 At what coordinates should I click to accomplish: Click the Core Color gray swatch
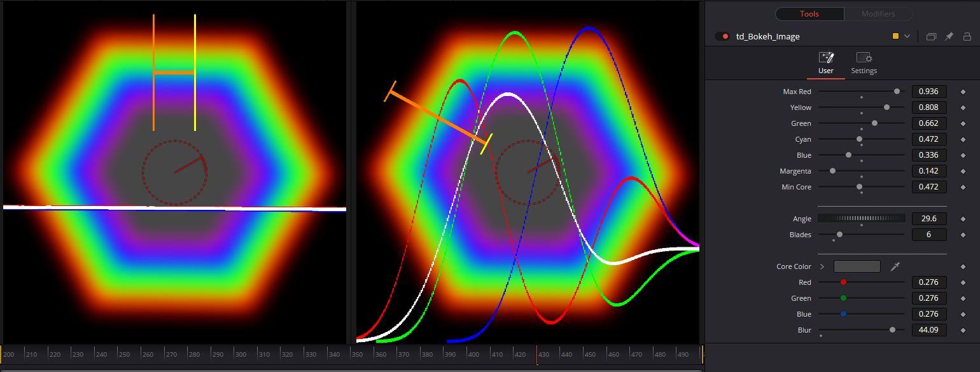[857, 266]
